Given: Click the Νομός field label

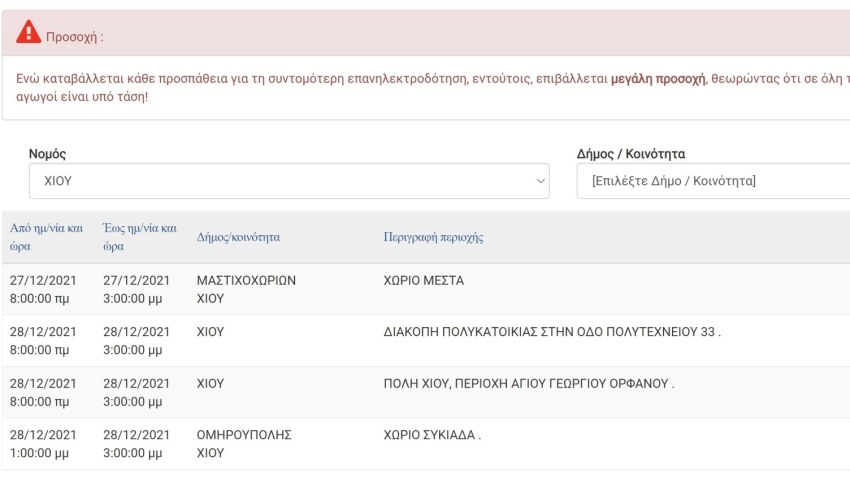Looking at the screenshot, I should pos(47,154).
